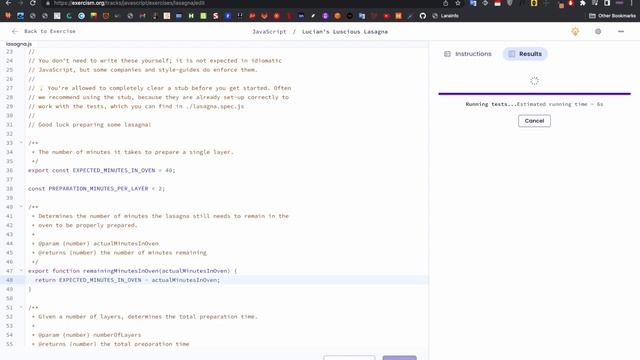Collapse the comment block at line 40

tap(21, 207)
